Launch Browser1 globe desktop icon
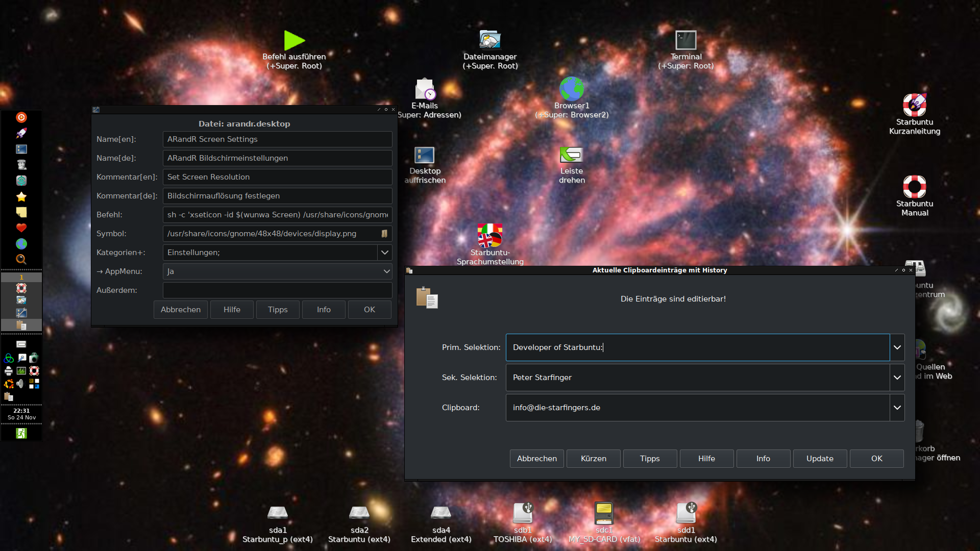This screenshot has width=980, height=551. tap(572, 89)
